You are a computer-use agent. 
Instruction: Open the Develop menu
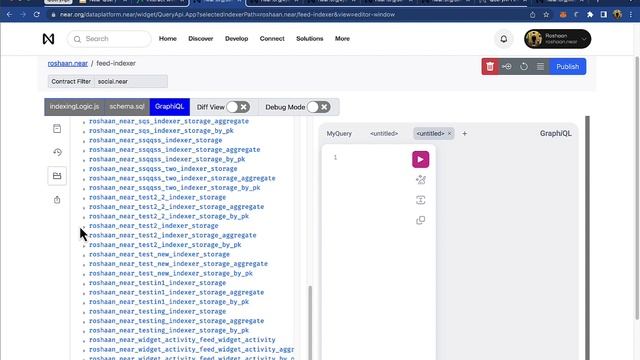point(236,39)
